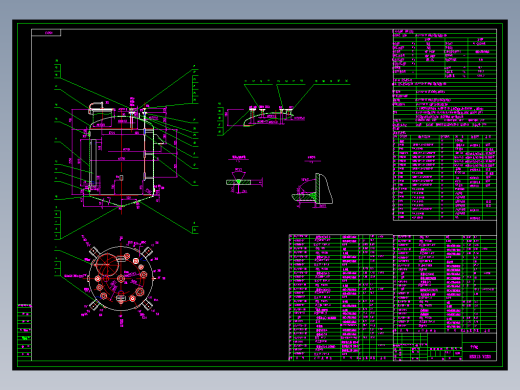The height and width of the screenshot is (390, 520).
Task: Click the tank elevation view drawing
Action: pyautogui.click(x=122, y=155)
